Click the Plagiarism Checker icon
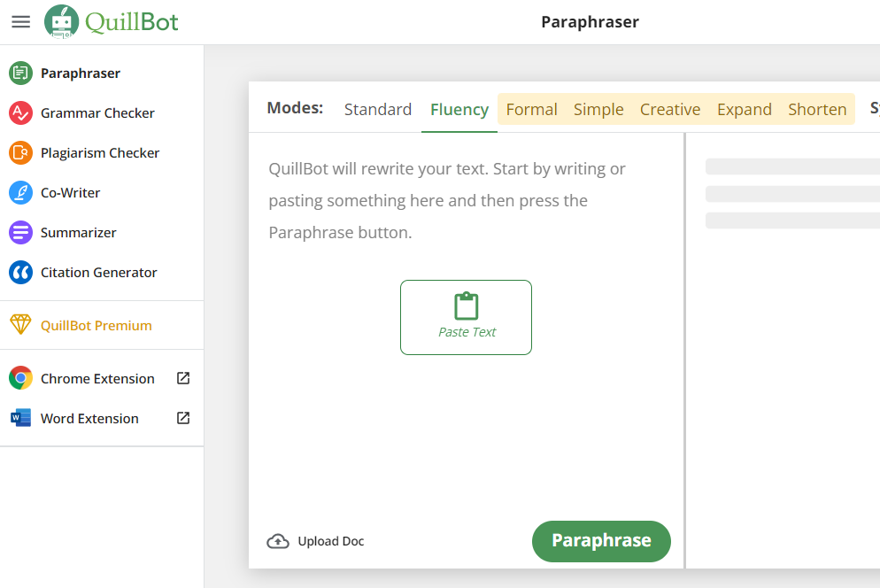This screenshot has height=588, width=880. (x=20, y=153)
